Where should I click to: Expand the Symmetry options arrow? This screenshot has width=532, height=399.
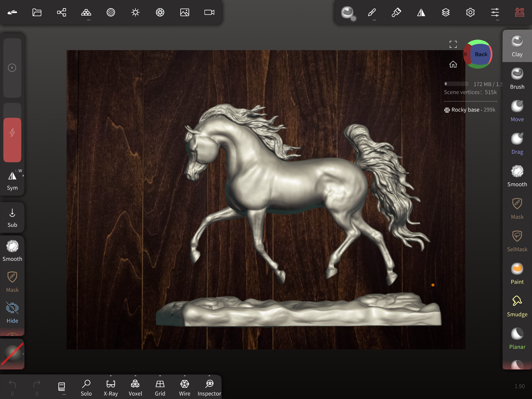[x=23, y=176]
